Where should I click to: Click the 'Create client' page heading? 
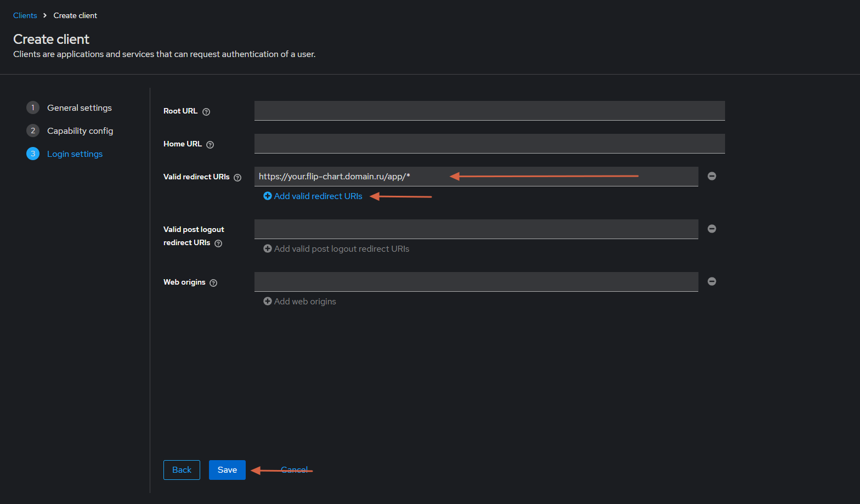(x=51, y=39)
